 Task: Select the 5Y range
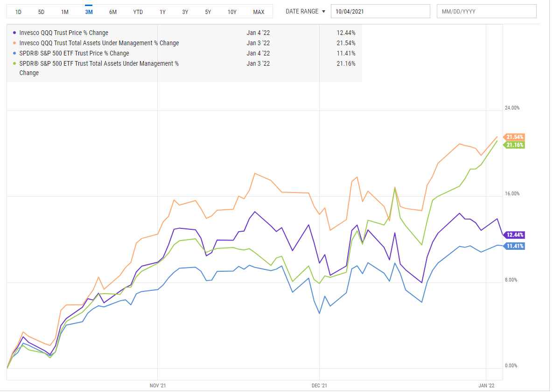208,12
